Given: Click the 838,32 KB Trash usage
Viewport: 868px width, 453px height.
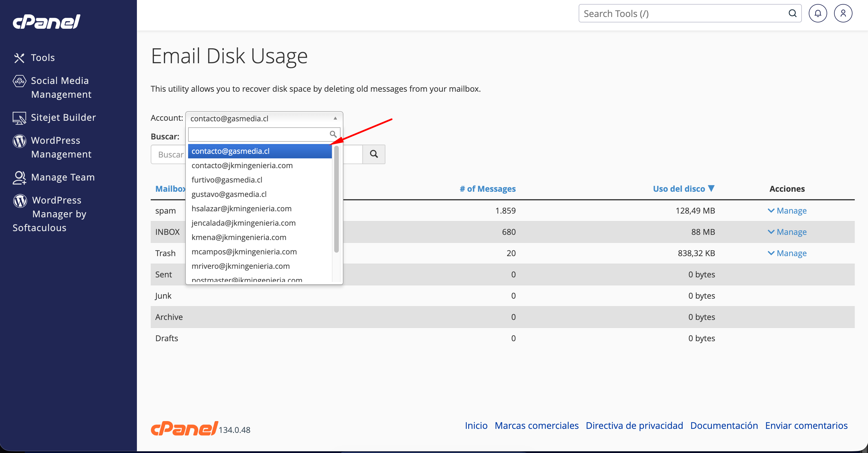Looking at the screenshot, I should pyautogui.click(x=696, y=253).
